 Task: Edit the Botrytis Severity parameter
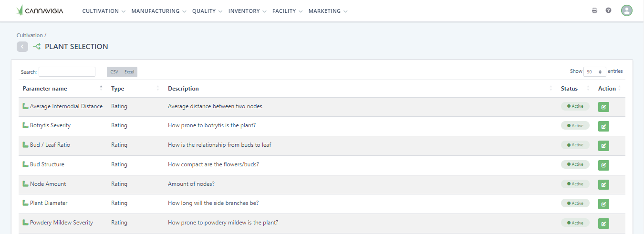coord(603,126)
